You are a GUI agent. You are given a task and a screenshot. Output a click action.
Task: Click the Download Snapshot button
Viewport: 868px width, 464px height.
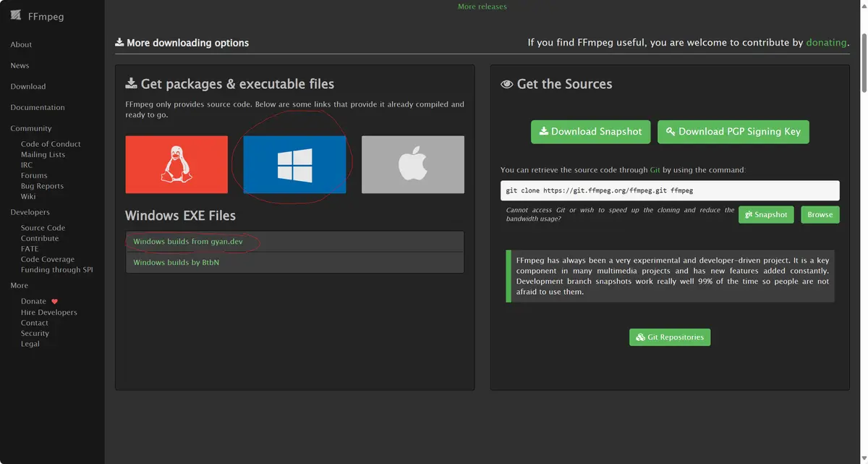590,132
